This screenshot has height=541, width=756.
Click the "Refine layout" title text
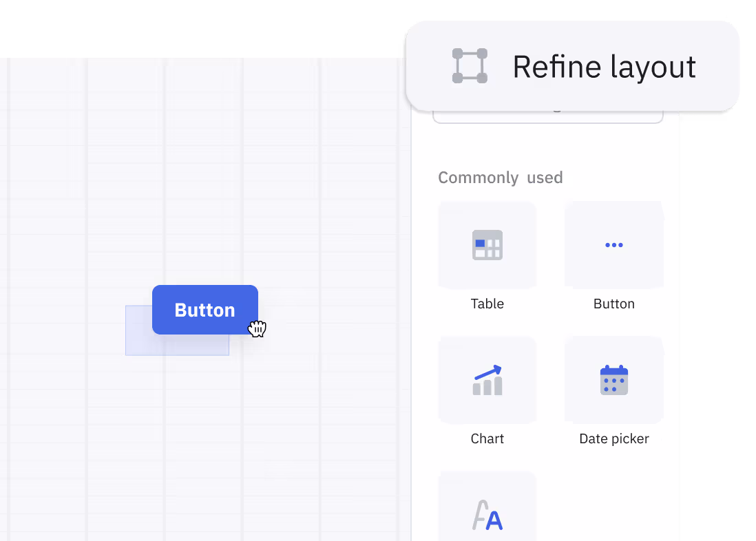click(x=604, y=67)
